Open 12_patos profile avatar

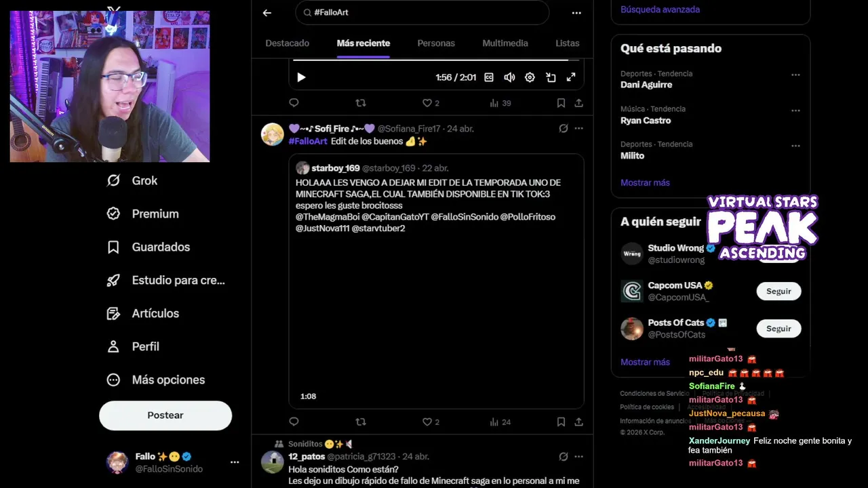click(x=273, y=462)
